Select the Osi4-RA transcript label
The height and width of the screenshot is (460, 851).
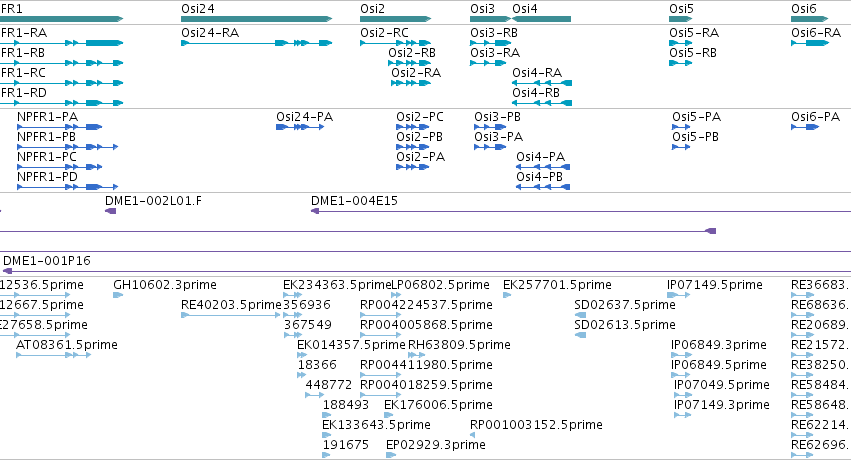tap(537, 73)
